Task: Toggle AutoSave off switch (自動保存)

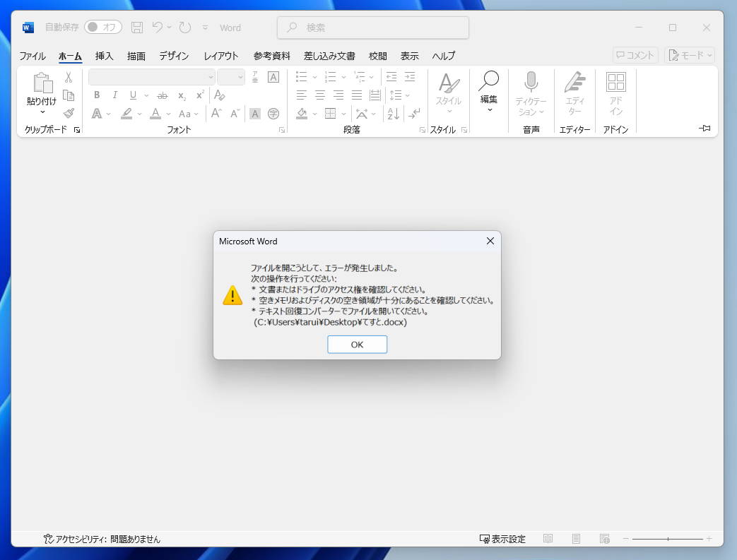Action: pyautogui.click(x=104, y=27)
